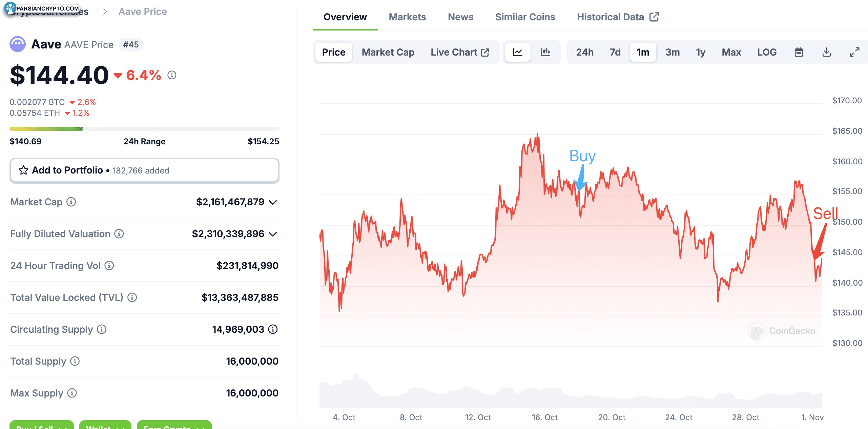Click the 24h Range progress bar

click(144, 129)
